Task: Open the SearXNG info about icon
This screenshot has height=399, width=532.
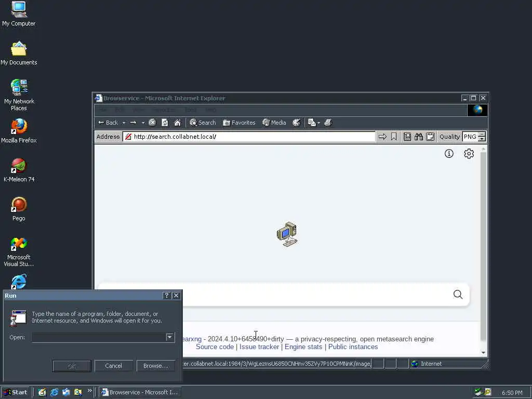Action: [x=449, y=154]
